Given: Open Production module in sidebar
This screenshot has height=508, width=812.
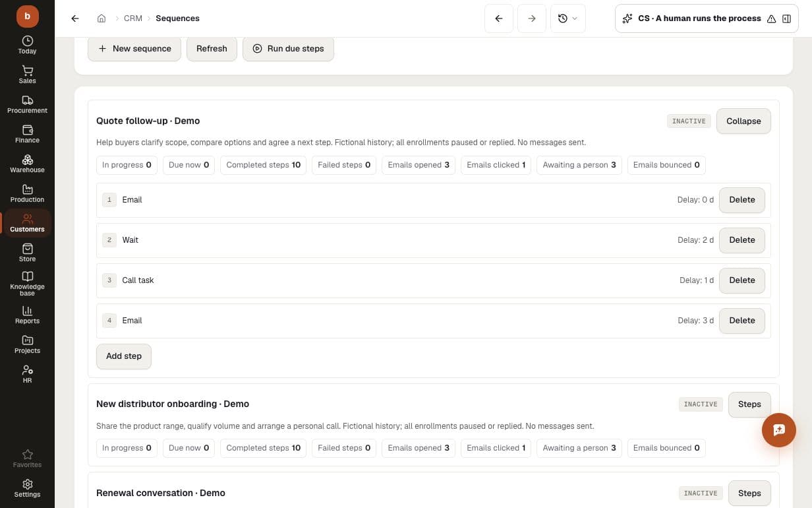Looking at the screenshot, I should (x=27, y=193).
